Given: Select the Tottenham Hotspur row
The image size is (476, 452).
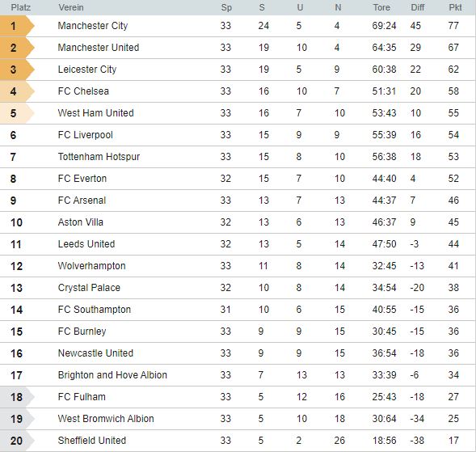Looking at the screenshot, I should click(x=238, y=157).
